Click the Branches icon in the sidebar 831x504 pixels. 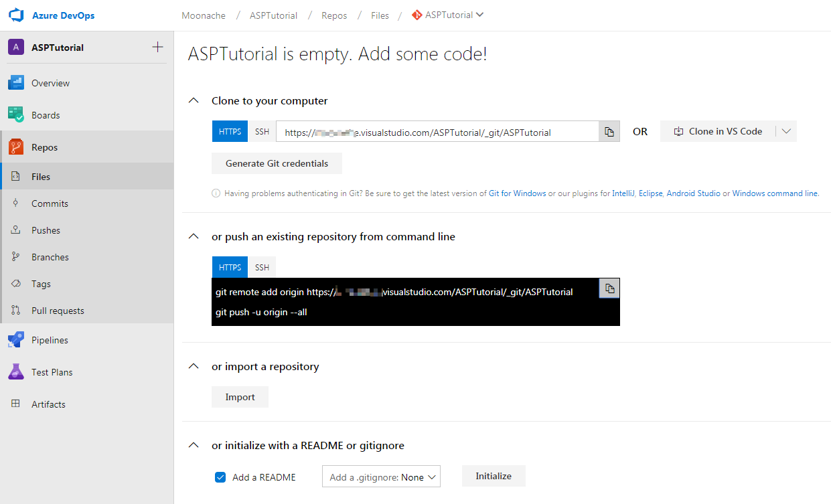coord(16,257)
